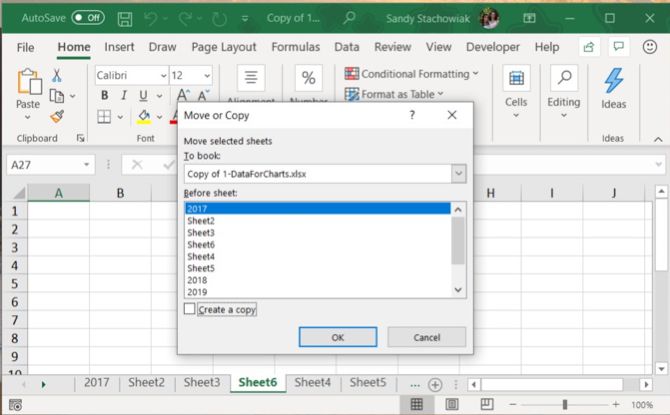The height and width of the screenshot is (415, 670).
Task: Open the Editing group button
Action: 564,92
